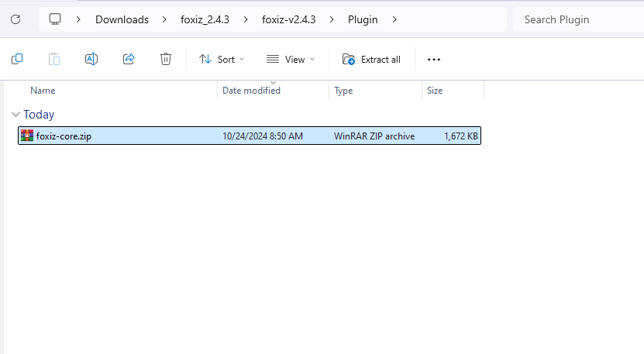Image resolution: width=644 pixels, height=354 pixels.
Task: Sort by Name column header
Action: coord(43,91)
